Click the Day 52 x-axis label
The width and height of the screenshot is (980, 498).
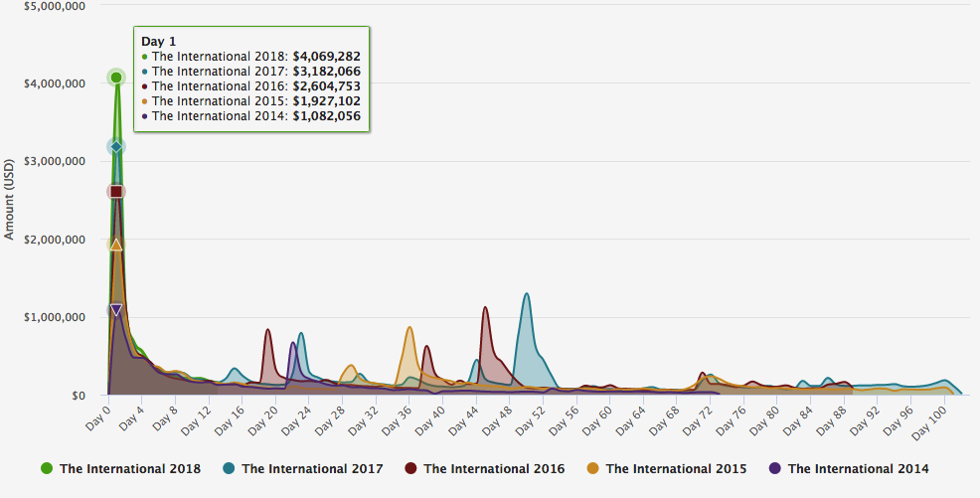530,419
